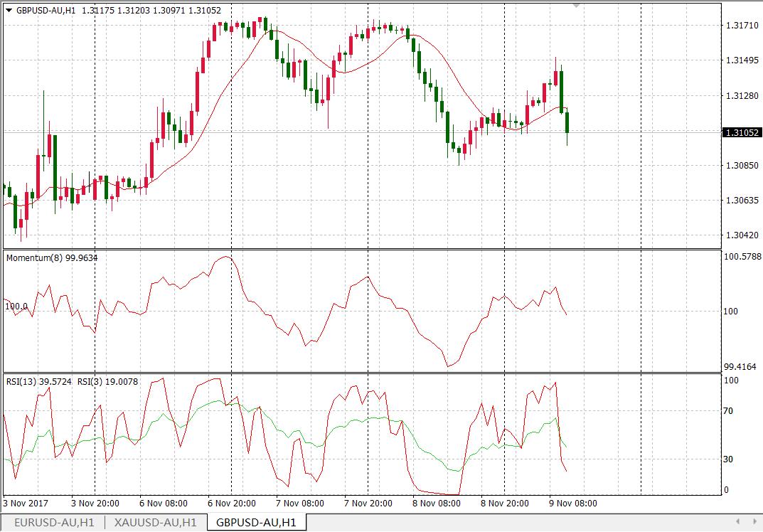Click the '7 Nov 20:00' time axis label
This screenshot has height=532, width=763.
click(368, 504)
